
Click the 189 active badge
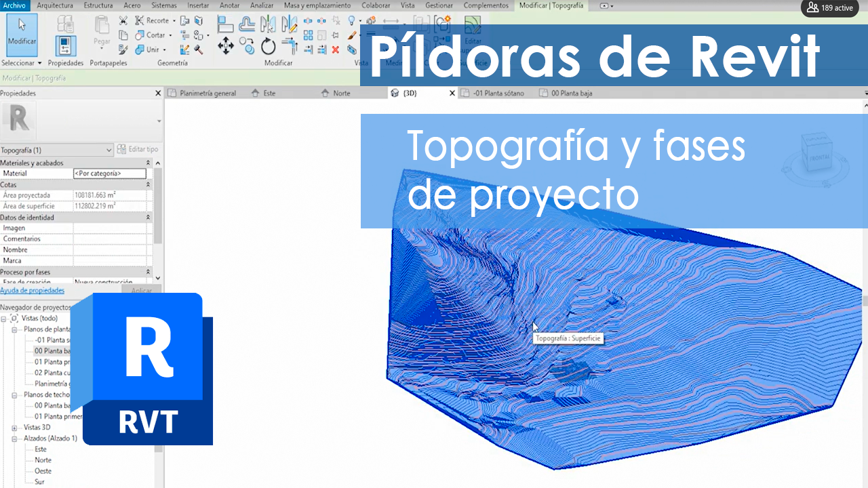pos(830,8)
